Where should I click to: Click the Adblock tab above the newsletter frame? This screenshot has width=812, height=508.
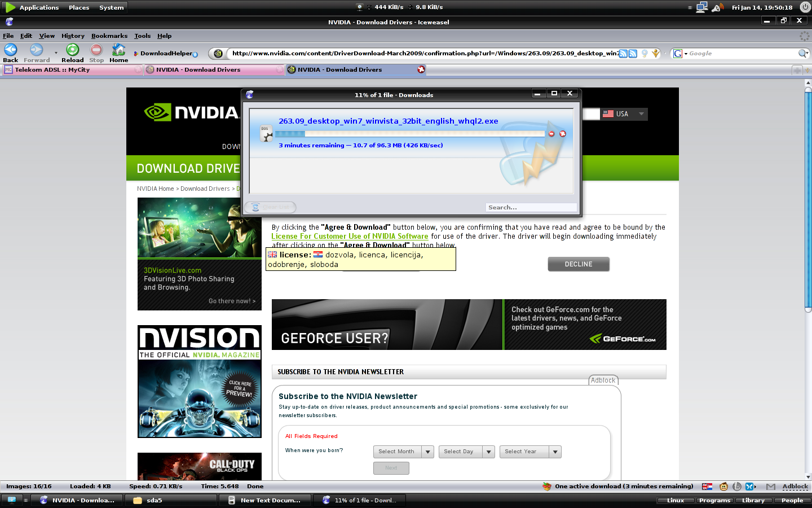[603, 380]
